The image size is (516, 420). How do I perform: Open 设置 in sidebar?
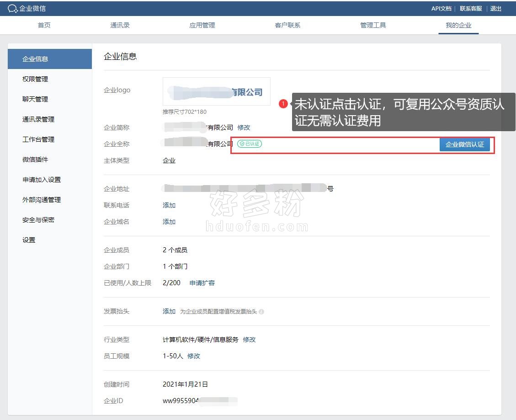click(x=50, y=239)
